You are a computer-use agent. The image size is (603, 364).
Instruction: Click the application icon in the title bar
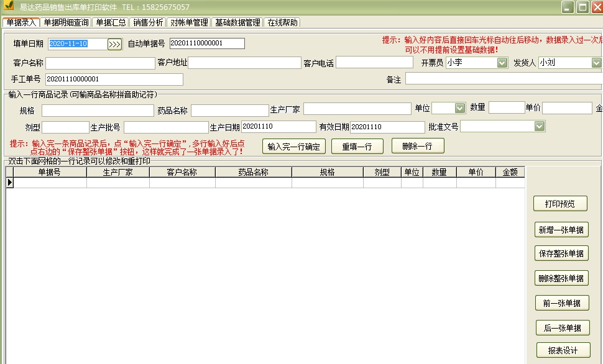tap(7, 6)
